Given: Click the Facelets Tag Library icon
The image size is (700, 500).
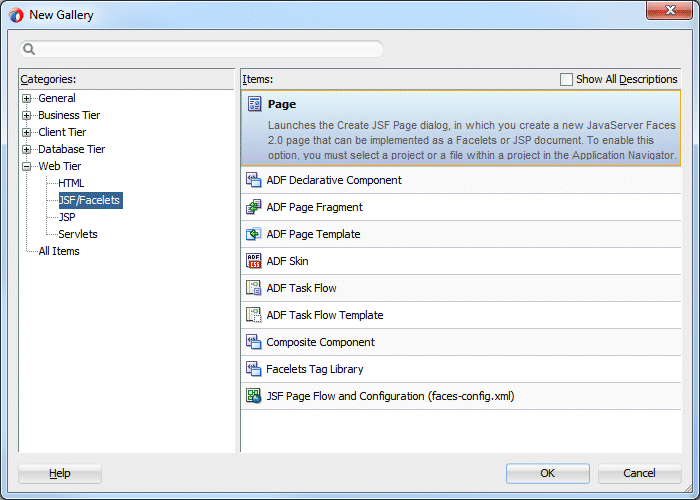Looking at the screenshot, I should [x=254, y=369].
